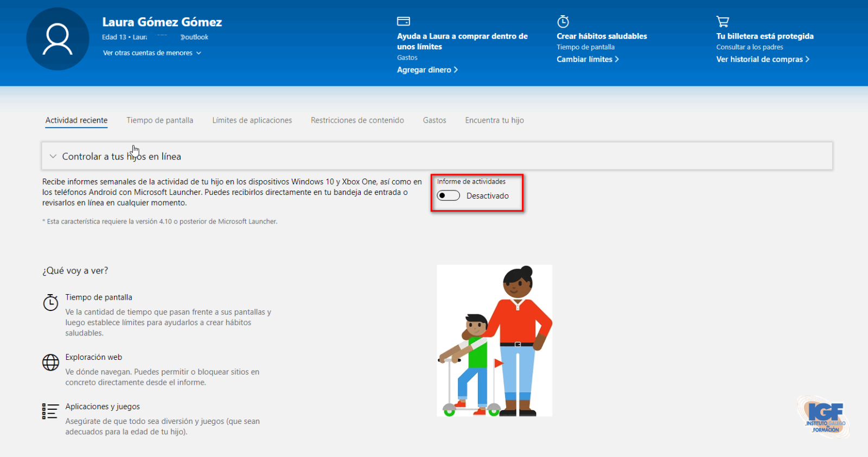The image size is (868, 457).
Task: Click Laura's profile avatar icon
Action: 58,39
